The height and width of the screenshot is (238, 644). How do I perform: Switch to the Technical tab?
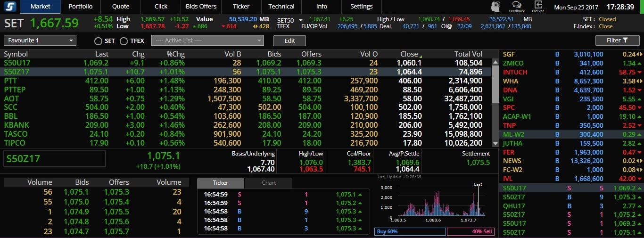(281, 7)
